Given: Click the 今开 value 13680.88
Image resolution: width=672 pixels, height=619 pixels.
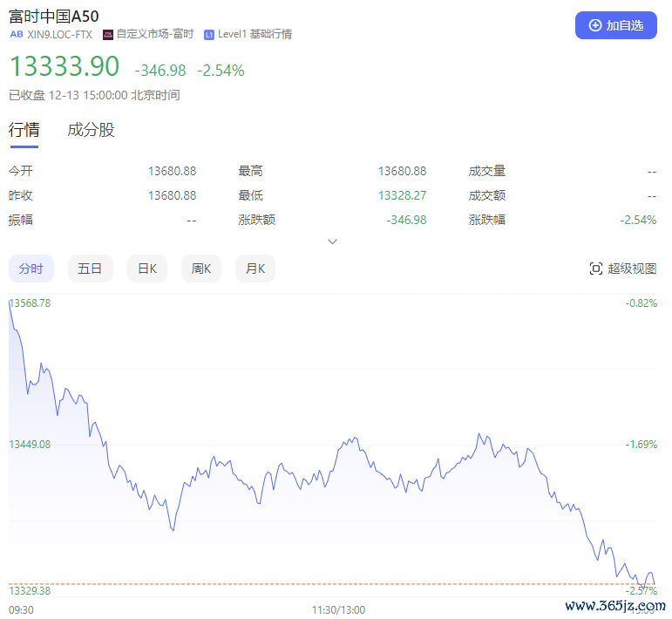Looking at the screenshot, I should [172, 171].
